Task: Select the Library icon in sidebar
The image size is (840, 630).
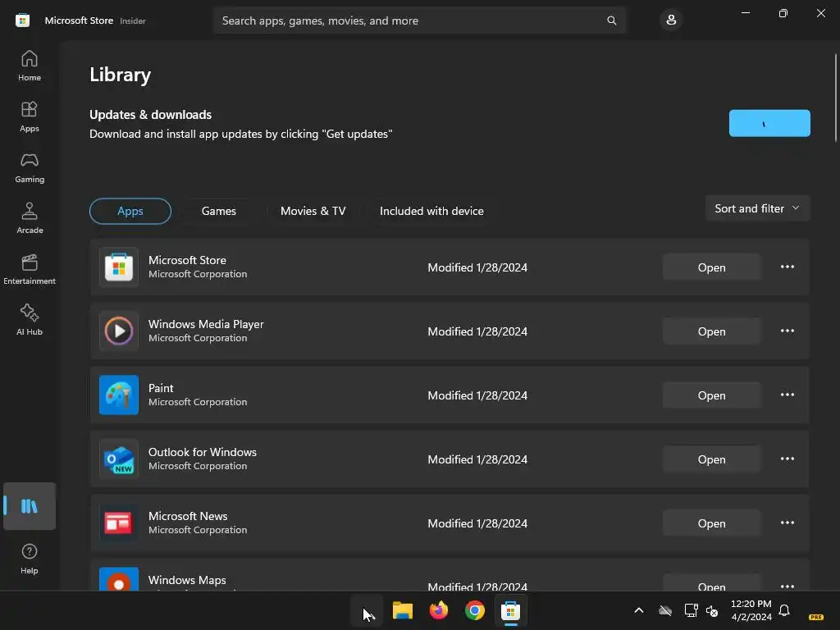Action: 30,506
